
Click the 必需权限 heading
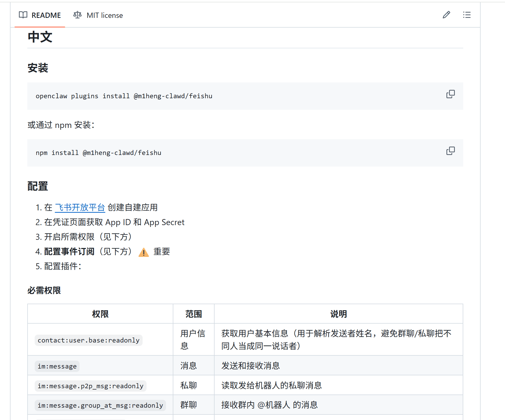pos(44,290)
